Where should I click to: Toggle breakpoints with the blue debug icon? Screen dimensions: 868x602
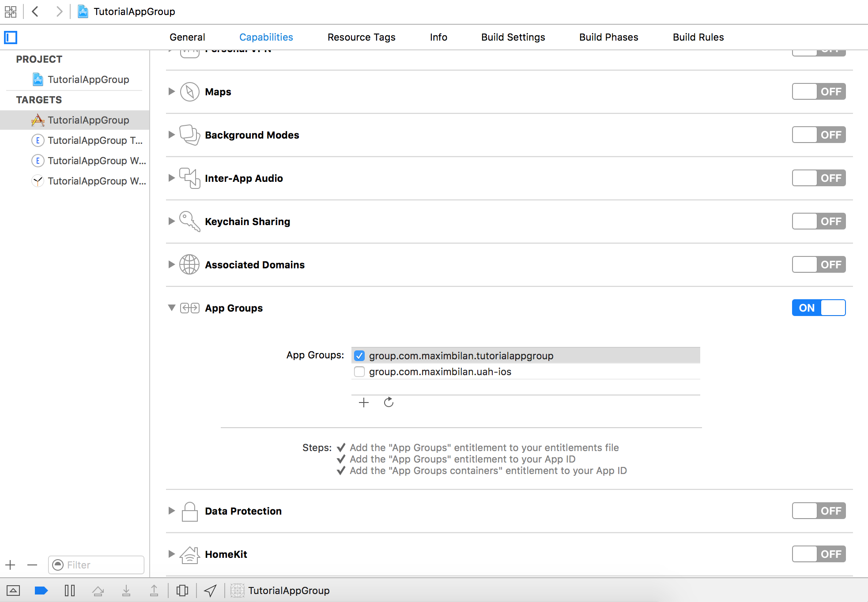point(41,591)
